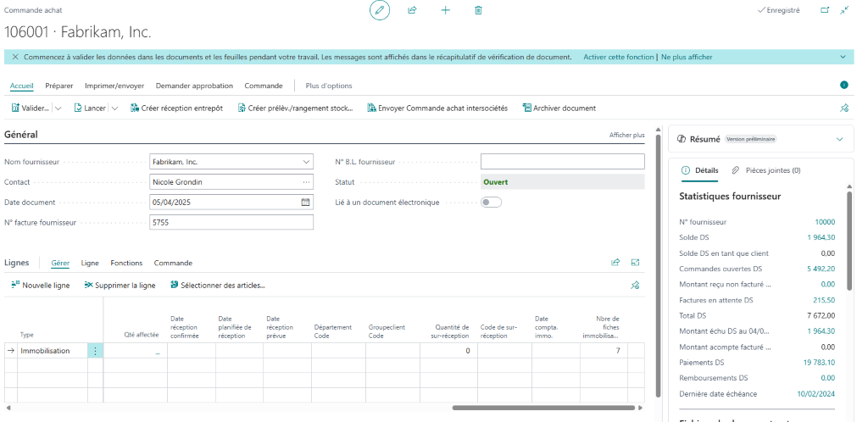
Task: Click Créer réception entrepôt button
Action: point(176,108)
